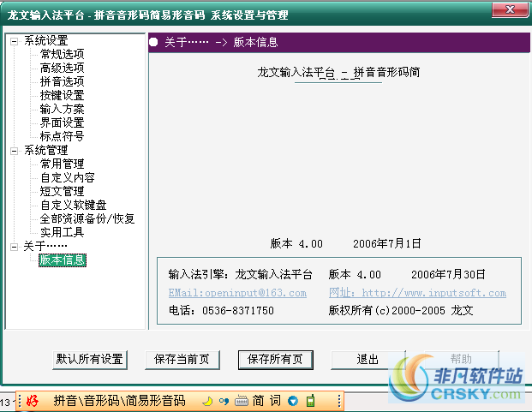This screenshot has height=412, width=532.
Task: Open the 实用工具 page
Action: (x=62, y=232)
